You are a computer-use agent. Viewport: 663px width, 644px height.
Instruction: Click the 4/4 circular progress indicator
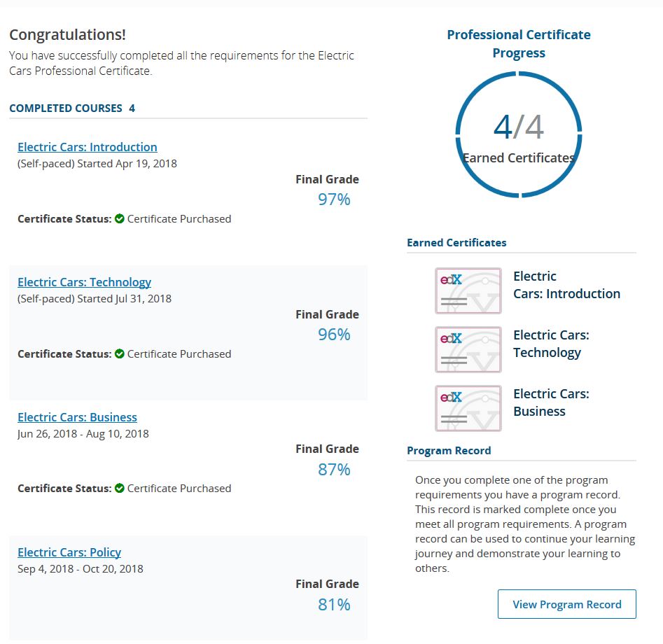[x=519, y=134]
